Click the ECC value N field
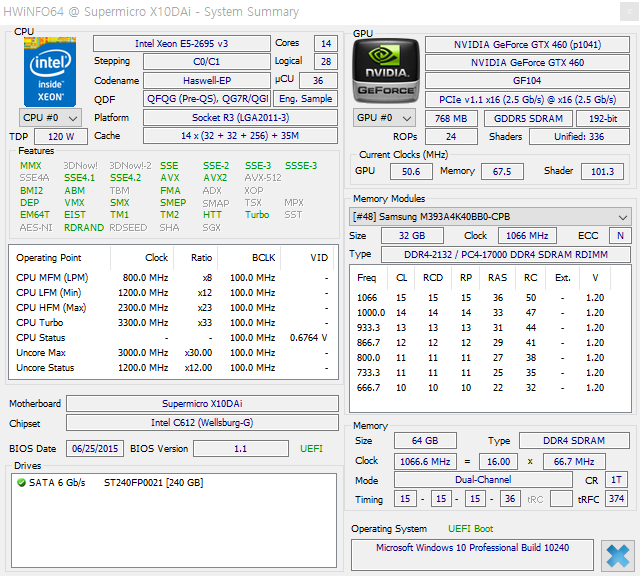Image resolution: width=640 pixels, height=576 pixels. [620, 236]
